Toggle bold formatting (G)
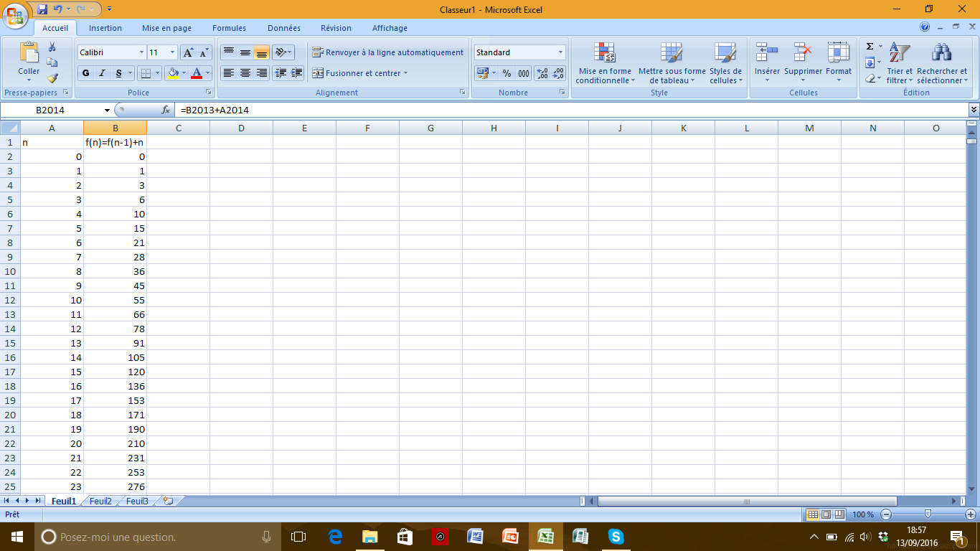Screen dimensions: 980x551 click(x=86, y=73)
